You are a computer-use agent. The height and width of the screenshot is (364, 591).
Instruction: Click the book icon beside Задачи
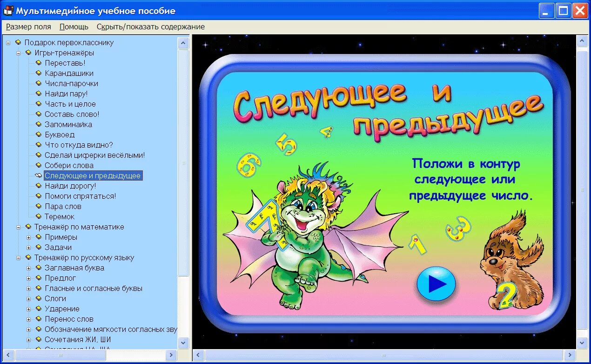click(x=39, y=247)
